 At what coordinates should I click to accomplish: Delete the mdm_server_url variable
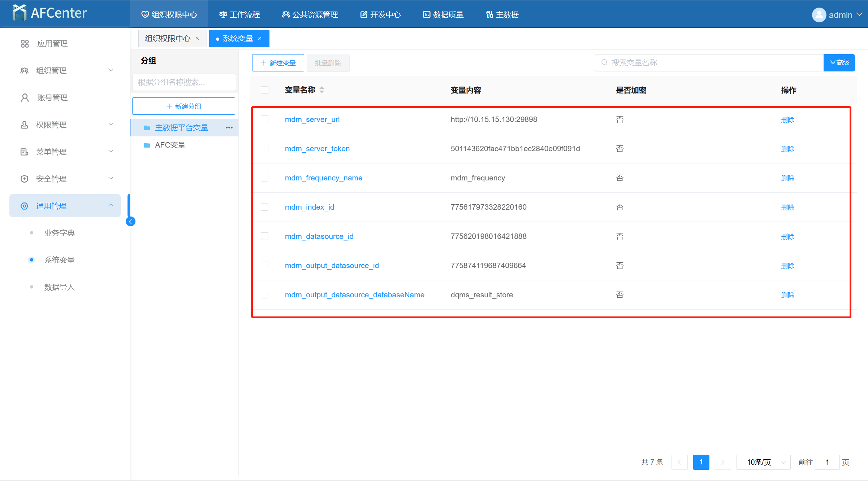coord(787,120)
